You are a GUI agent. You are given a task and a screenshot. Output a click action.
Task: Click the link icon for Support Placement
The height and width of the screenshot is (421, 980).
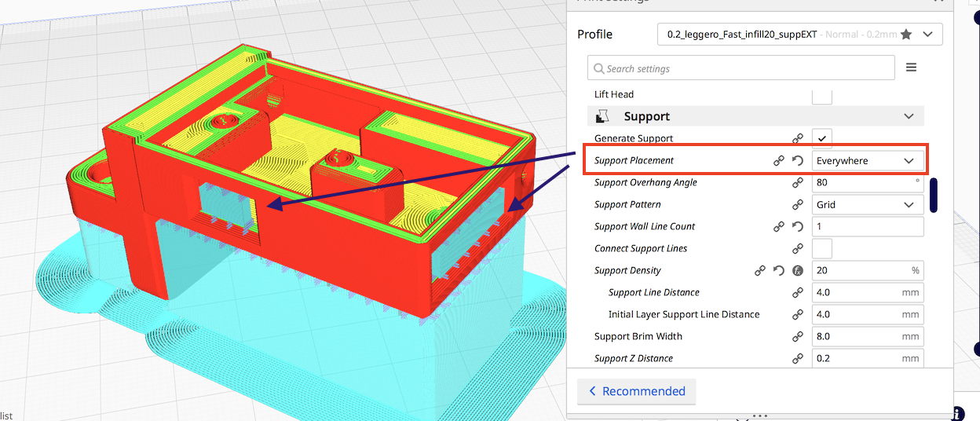tap(779, 160)
